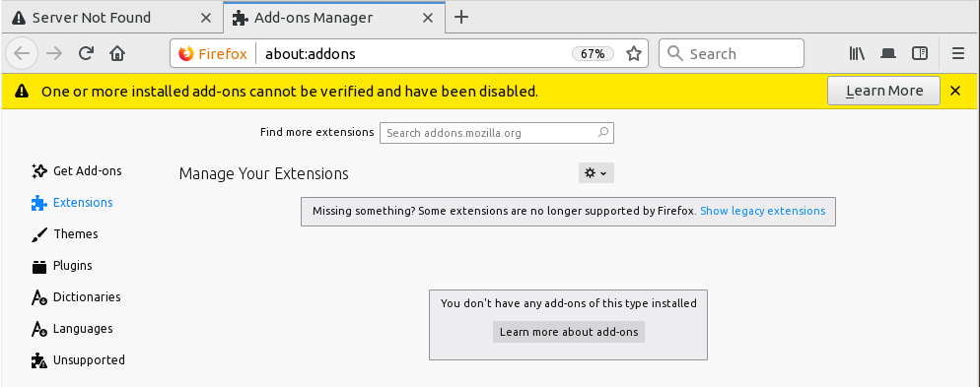The height and width of the screenshot is (387, 980).
Task: Dismiss the yellow warning notification bar
Action: (955, 92)
